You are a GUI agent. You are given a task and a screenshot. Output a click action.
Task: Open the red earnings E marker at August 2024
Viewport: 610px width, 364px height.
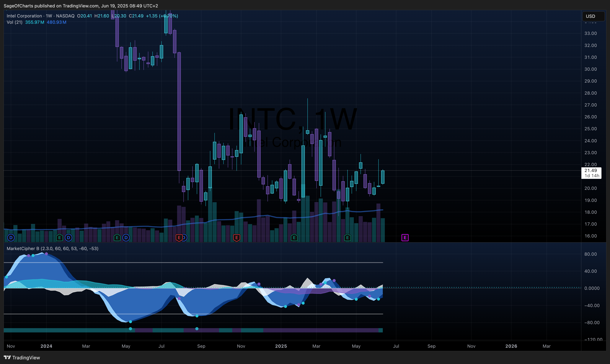(179, 237)
